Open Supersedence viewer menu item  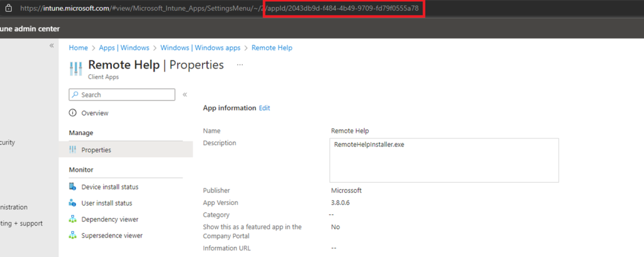pyautogui.click(x=111, y=236)
